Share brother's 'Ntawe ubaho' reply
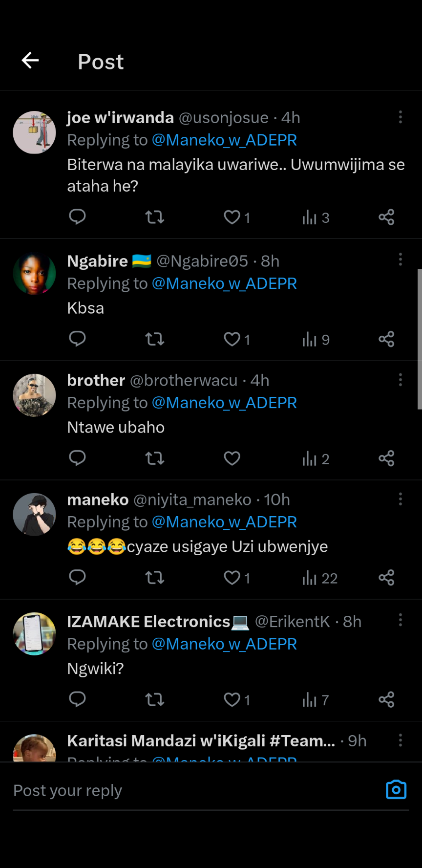This screenshot has height=868, width=422. (x=386, y=458)
